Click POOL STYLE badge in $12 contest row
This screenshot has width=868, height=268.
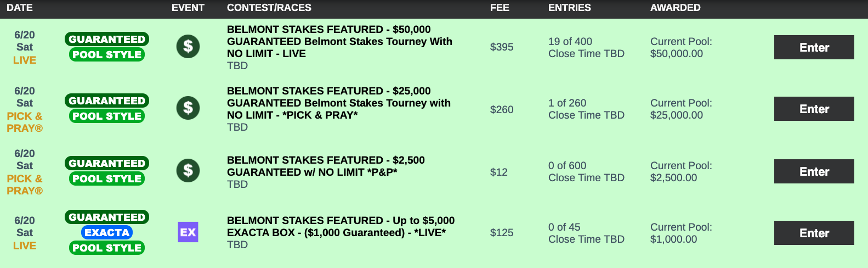107,178
